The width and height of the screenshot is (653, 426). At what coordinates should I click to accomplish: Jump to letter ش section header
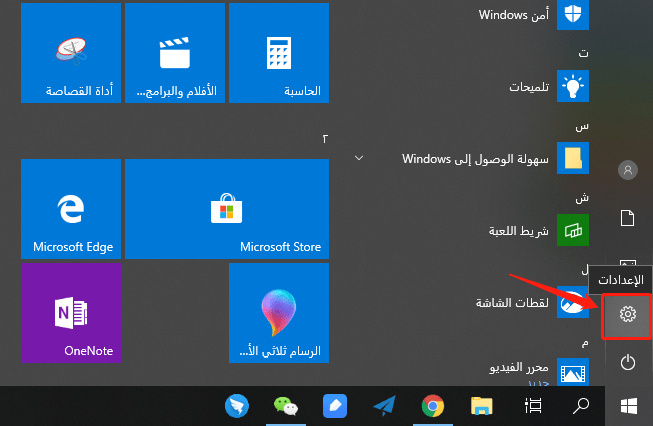(582, 197)
